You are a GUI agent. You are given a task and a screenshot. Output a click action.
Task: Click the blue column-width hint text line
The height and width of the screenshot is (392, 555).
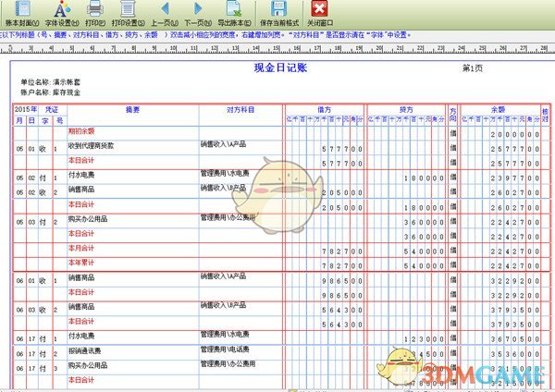[x=205, y=35]
